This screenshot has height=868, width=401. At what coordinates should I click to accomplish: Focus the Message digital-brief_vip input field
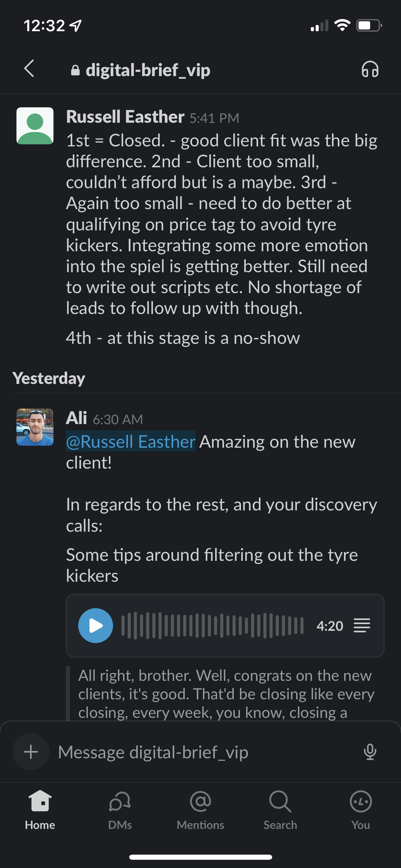[206, 752]
